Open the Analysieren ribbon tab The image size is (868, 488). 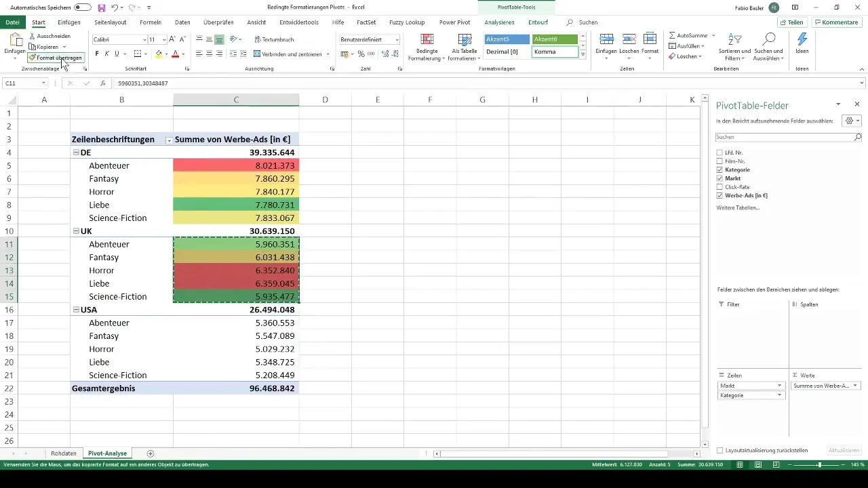[x=499, y=22]
